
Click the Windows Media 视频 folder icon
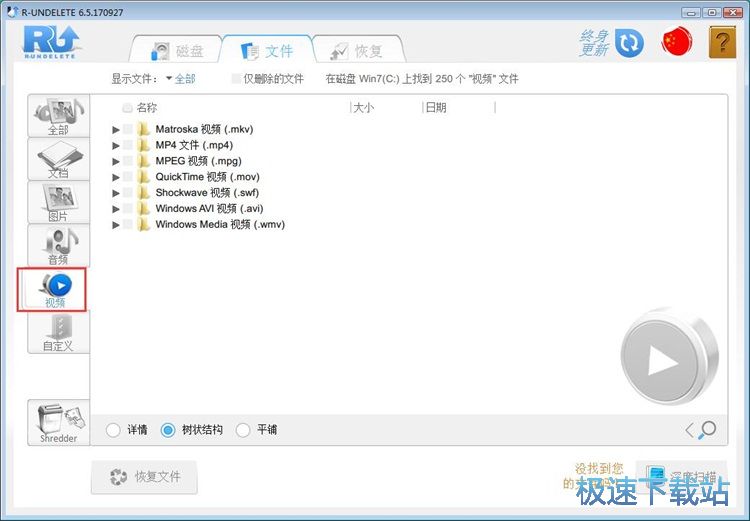click(x=143, y=224)
